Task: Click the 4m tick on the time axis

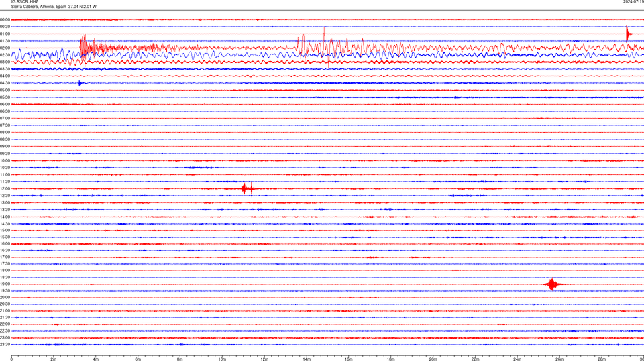Action: coord(96,359)
